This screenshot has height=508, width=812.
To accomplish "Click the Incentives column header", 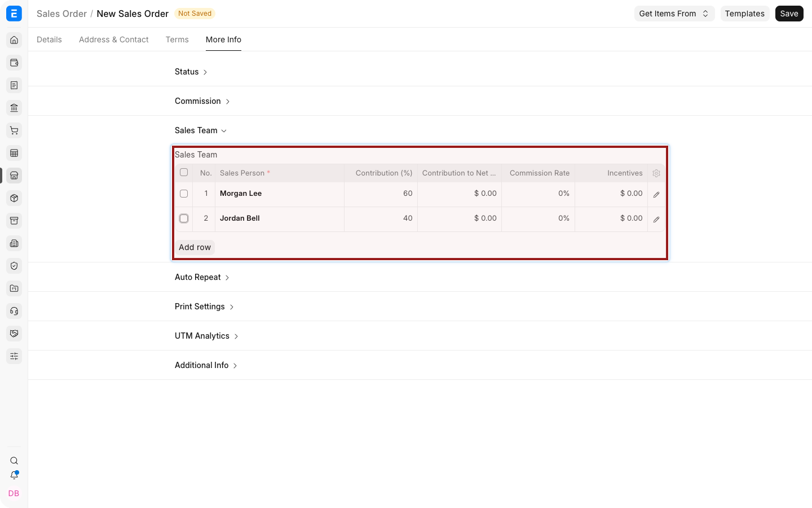I will 611,173.
